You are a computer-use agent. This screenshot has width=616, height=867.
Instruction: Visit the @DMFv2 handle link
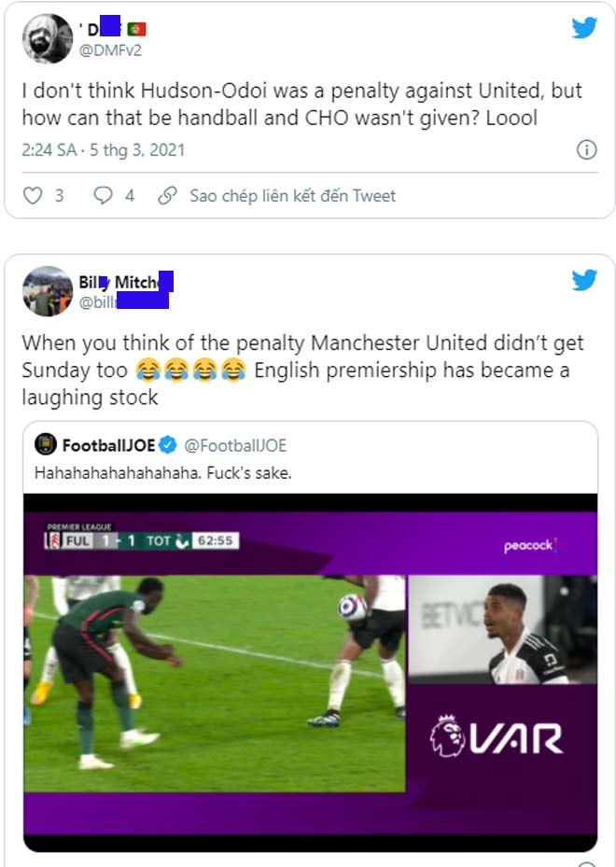110,49
